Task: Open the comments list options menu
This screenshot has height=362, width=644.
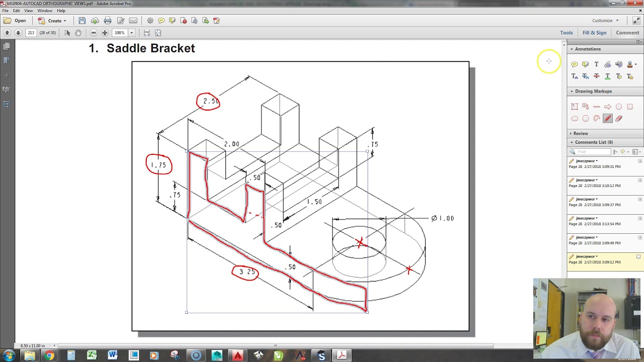Action: (x=636, y=152)
